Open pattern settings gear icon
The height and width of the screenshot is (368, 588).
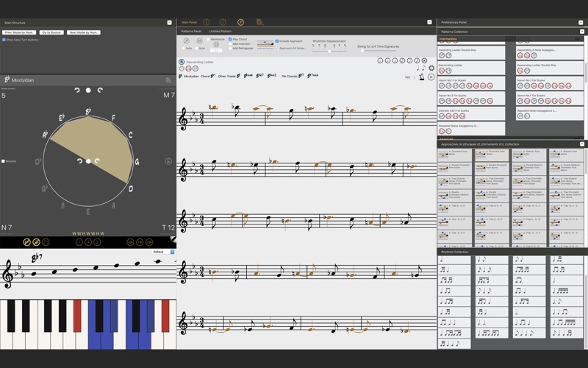431,68
